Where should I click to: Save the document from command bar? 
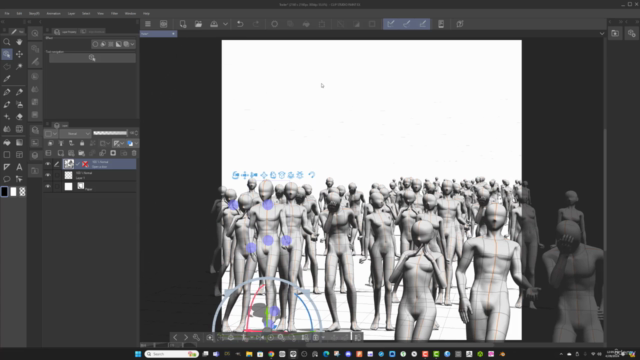tap(214, 24)
